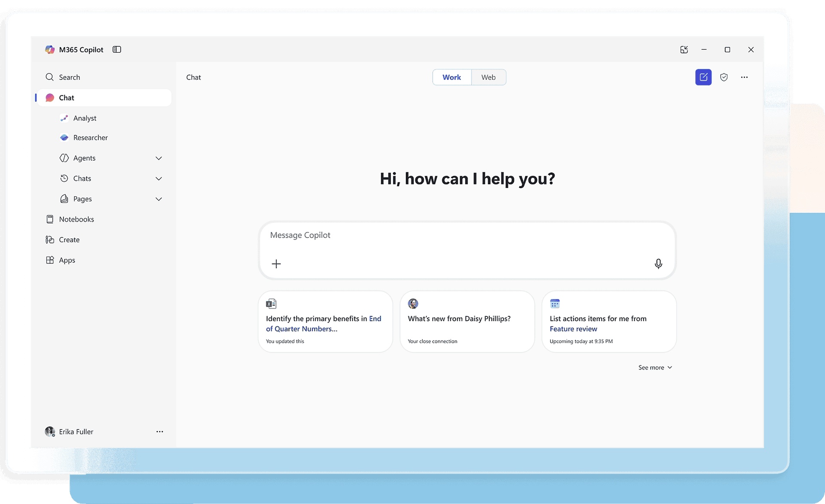Keep Work mode selected
825x504 pixels.
pos(452,77)
